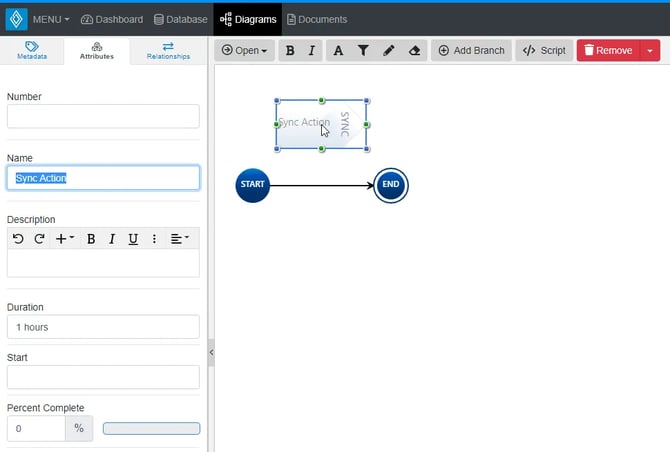670x452 pixels.
Task: Switch to the Metadata tab
Action: pyautogui.click(x=32, y=51)
